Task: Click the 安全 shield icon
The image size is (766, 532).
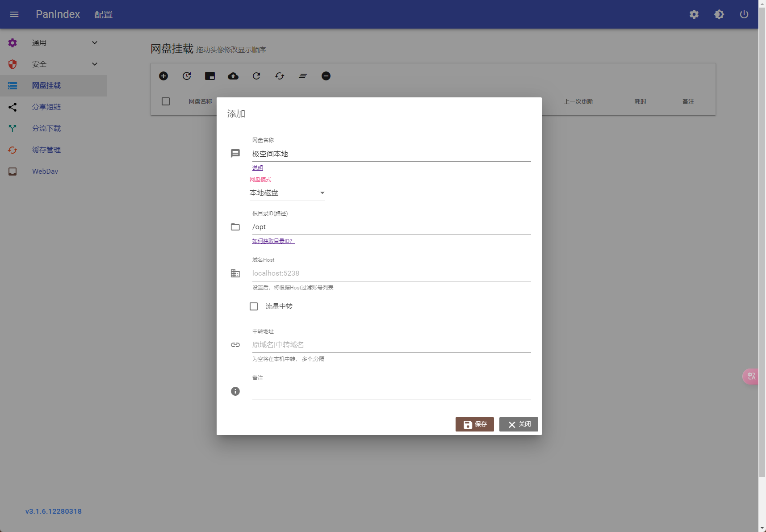Action: pyautogui.click(x=13, y=64)
